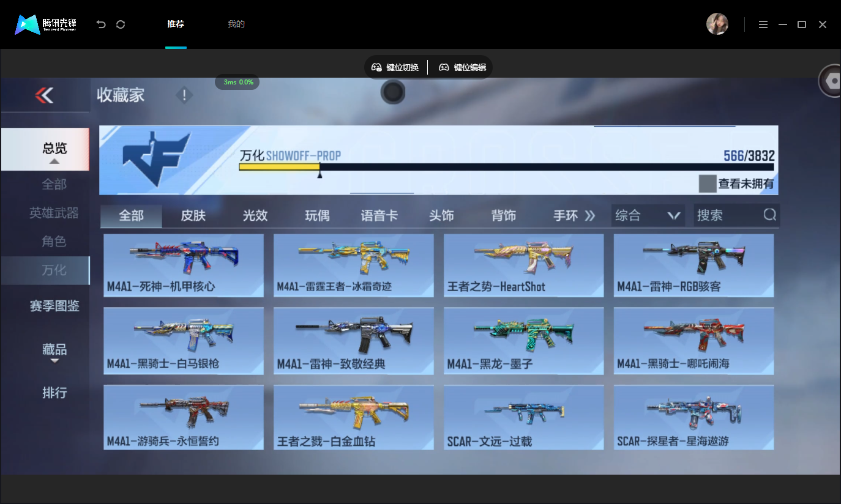Select the 语音卡 category tab
The width and height of the screenshot is (841, 504).
pyautogui.click(x=379, y=216)
